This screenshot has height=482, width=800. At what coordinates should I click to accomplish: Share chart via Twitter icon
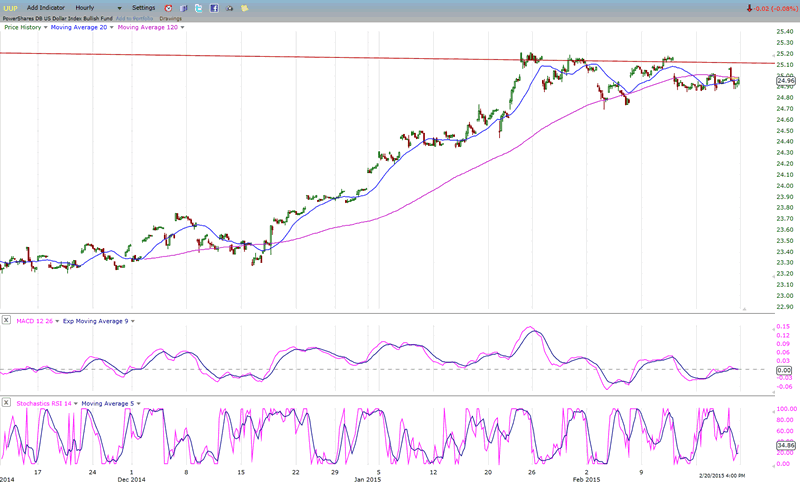(198, 8)
